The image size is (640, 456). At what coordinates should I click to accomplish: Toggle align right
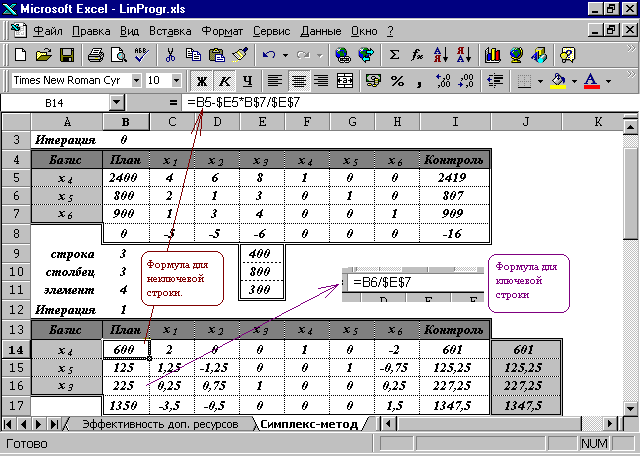(x=322, y=80)
